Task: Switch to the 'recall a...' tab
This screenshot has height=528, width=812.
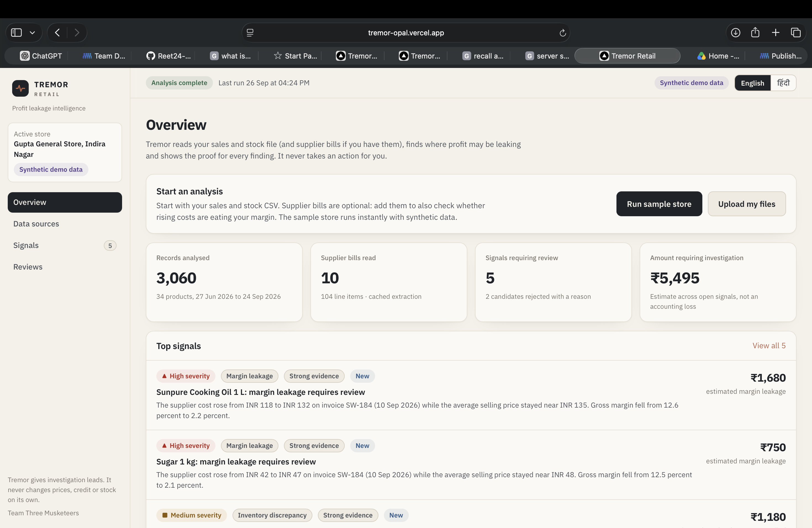Action: click(x=483, y=56)
